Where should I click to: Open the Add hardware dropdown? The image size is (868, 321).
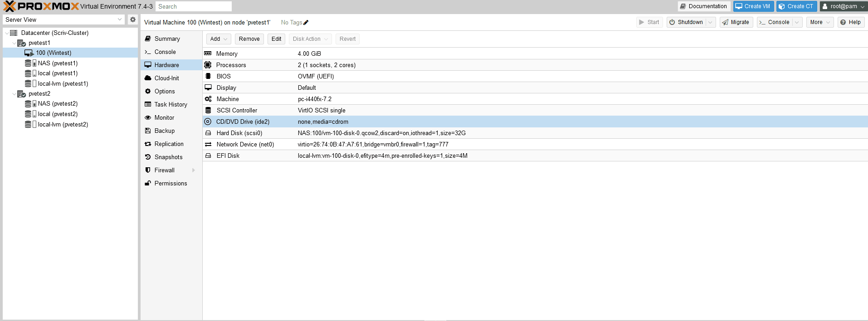click(219, 39)
